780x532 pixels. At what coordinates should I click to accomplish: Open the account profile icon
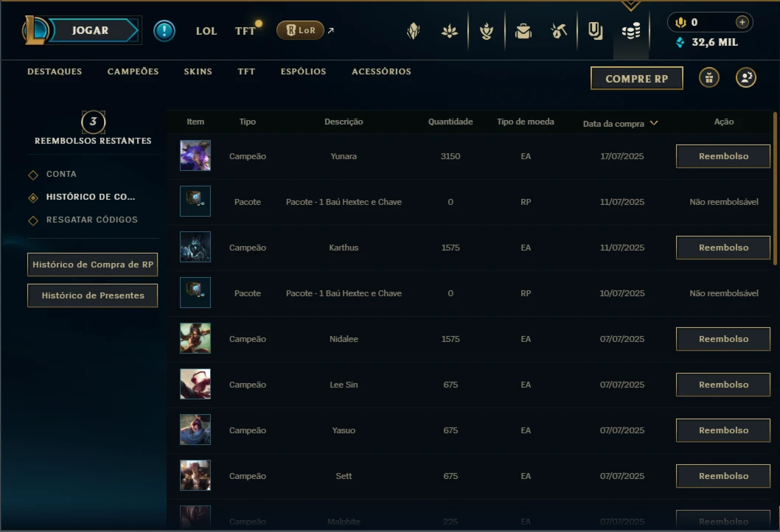click(745, 77)
